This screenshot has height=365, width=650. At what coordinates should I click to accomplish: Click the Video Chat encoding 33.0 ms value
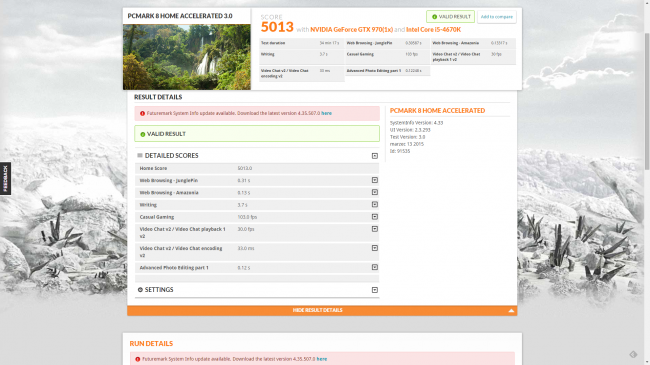point(246,248)
